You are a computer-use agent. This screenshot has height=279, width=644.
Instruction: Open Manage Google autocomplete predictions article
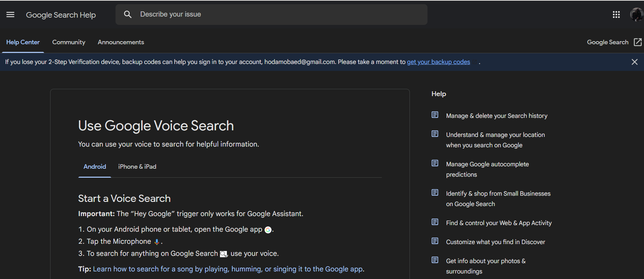487,169
